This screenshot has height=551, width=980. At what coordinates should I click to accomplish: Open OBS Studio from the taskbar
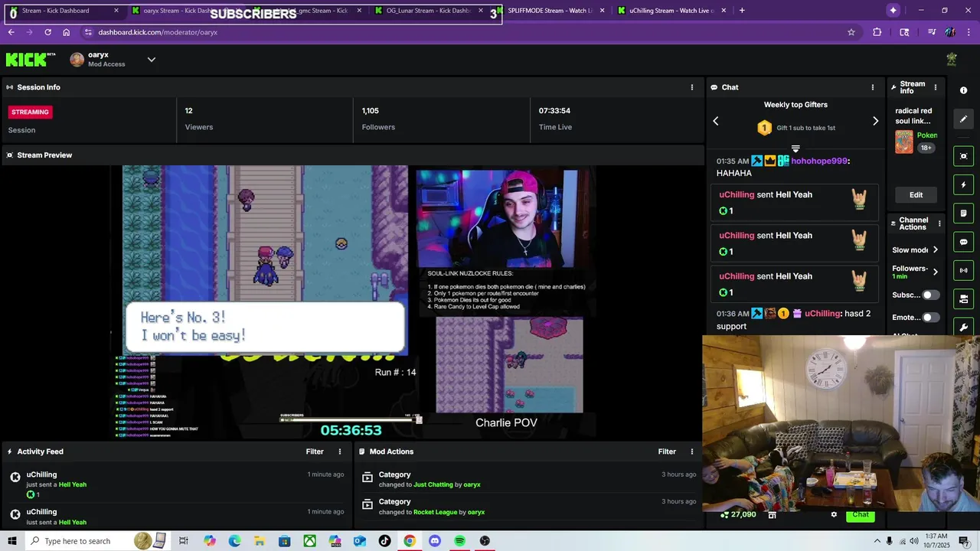click(485, 541)
